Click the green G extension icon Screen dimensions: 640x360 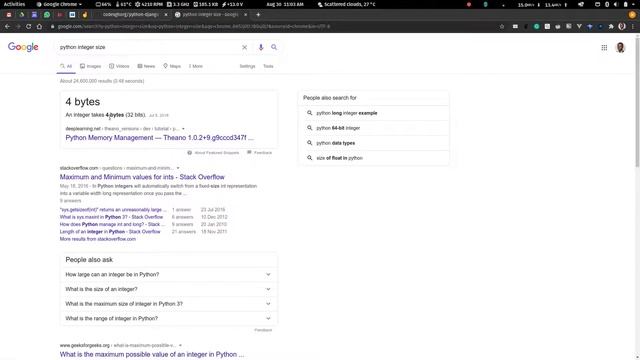point(536,27)
